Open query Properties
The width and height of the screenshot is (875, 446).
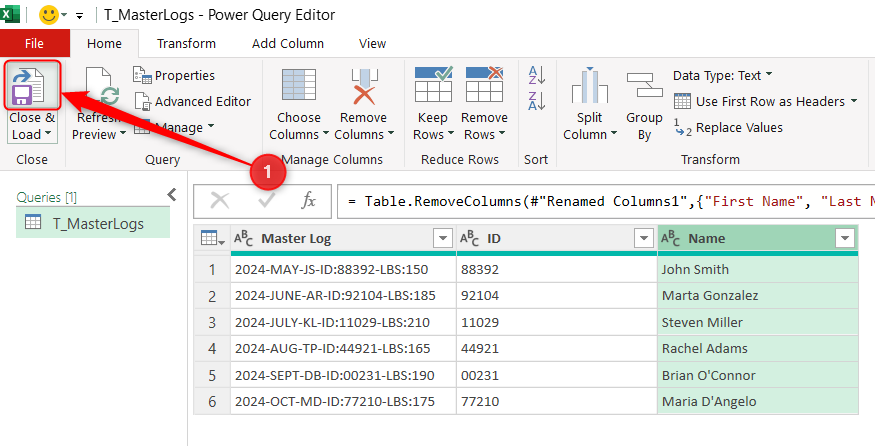pyautogui.click(x=174, y=75)
